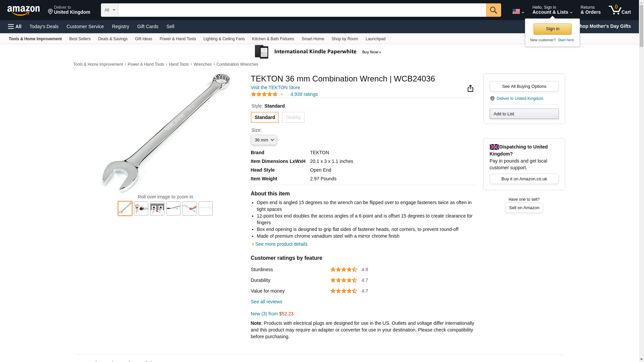The height and width of the screenshot is (362, 644).
Task: Click the share icon near product title
Action: click(470, 88)
